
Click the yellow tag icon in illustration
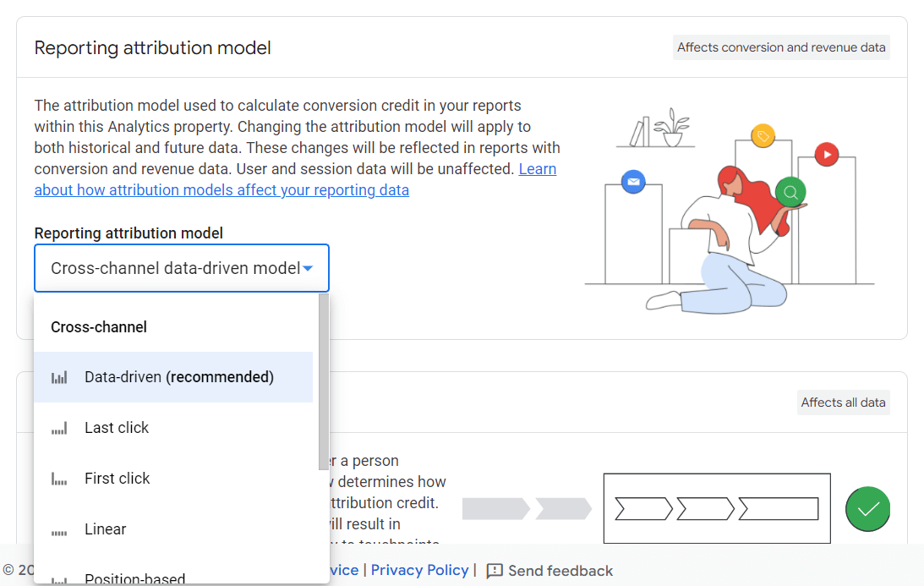(763, 136)
